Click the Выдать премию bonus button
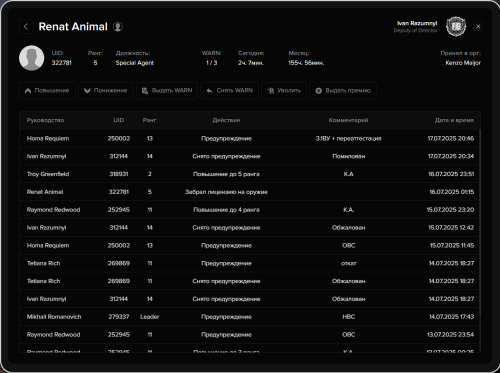Viewport: 500px width, 373px height. (343, 91)
